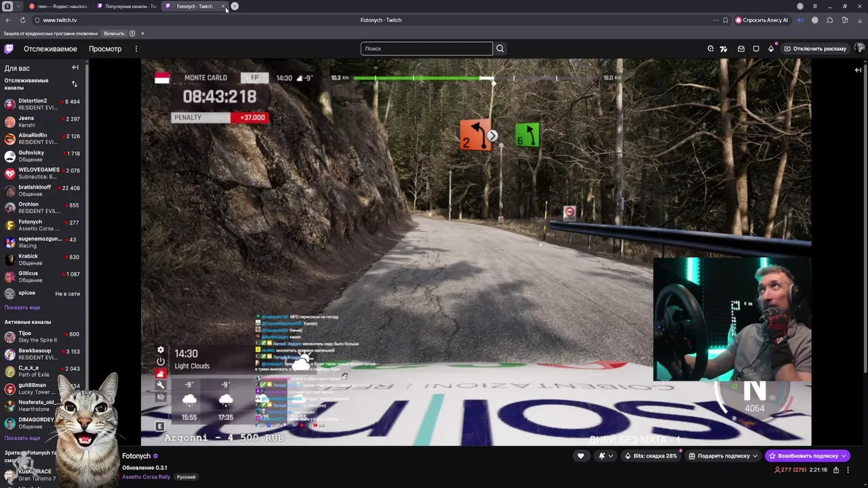
Task: Click Включить protection button
Action: point(114,33)
